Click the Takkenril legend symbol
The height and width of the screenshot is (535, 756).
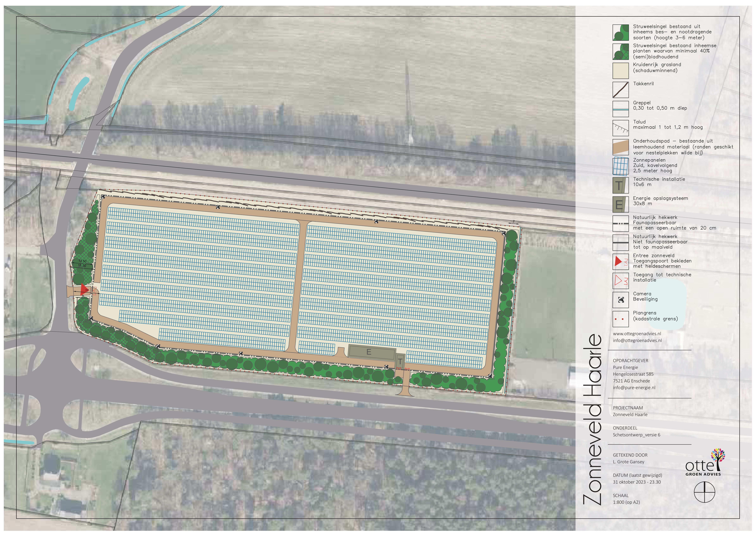(x=621, y=90)
